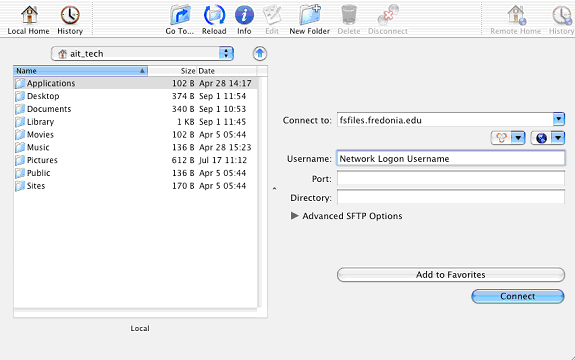Click the remote History icon
Screen dimensions: 575x360
pos(561,19)
